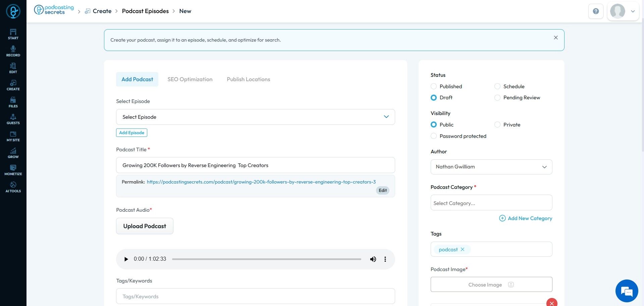Go to the RECORD microphone section

point(13,51)
